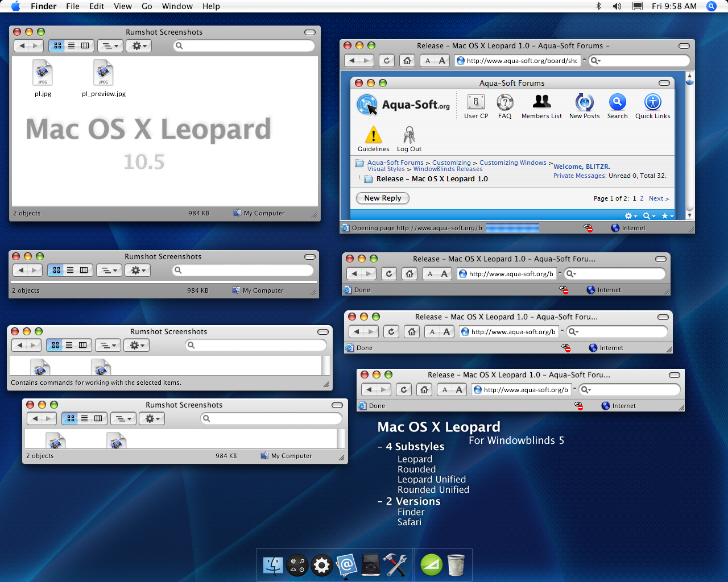Screen dimensions: 728x582
Task: Open the Private Messages link
Action: [x=580, y=176]
